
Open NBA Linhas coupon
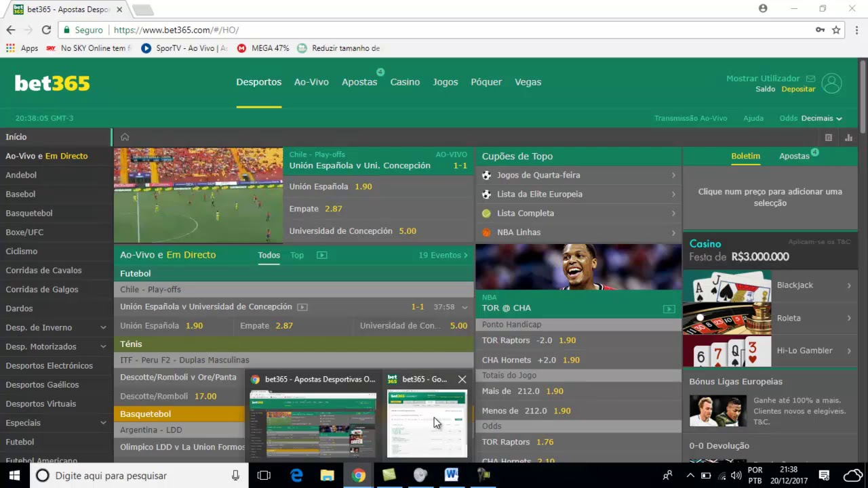point(578,232)
